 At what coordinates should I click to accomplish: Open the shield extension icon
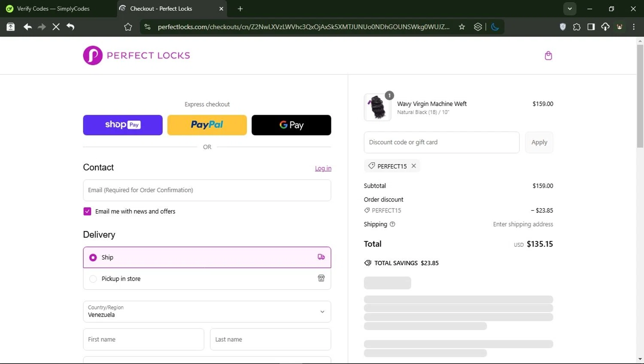click(x=563, y=27)
